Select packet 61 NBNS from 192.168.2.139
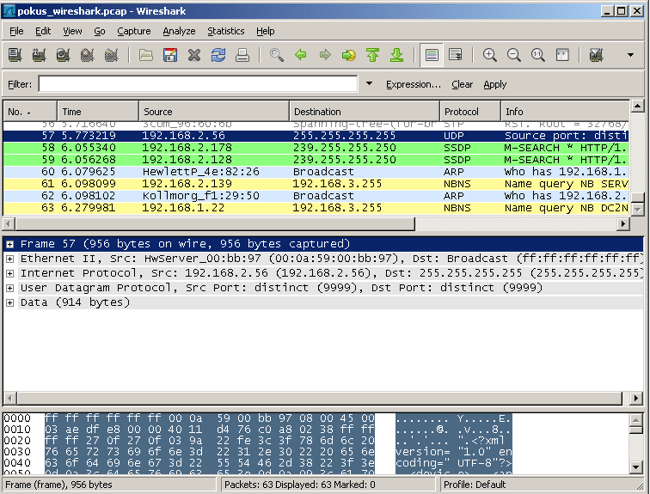The image size is (650, 494). coord(316,184)
